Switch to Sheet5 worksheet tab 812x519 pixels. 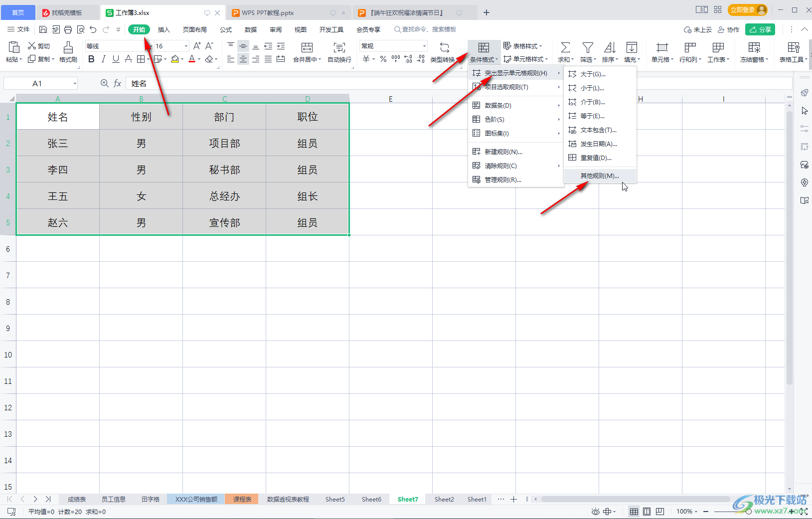[335, 499]
